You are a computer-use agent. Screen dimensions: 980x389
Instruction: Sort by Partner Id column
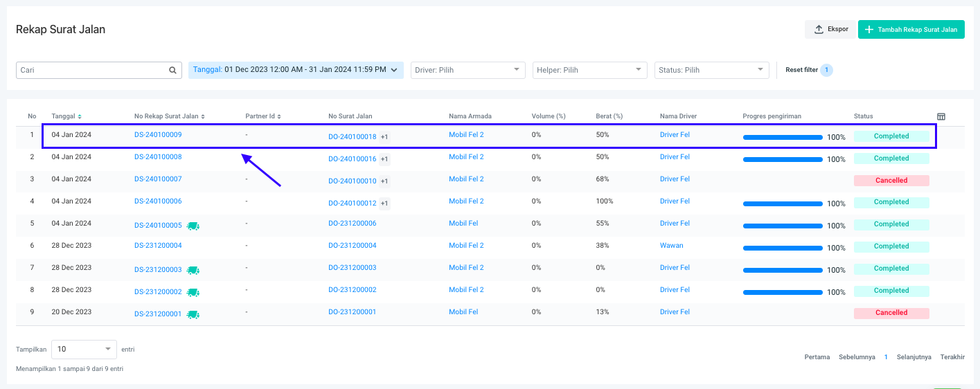coord(279,116)
